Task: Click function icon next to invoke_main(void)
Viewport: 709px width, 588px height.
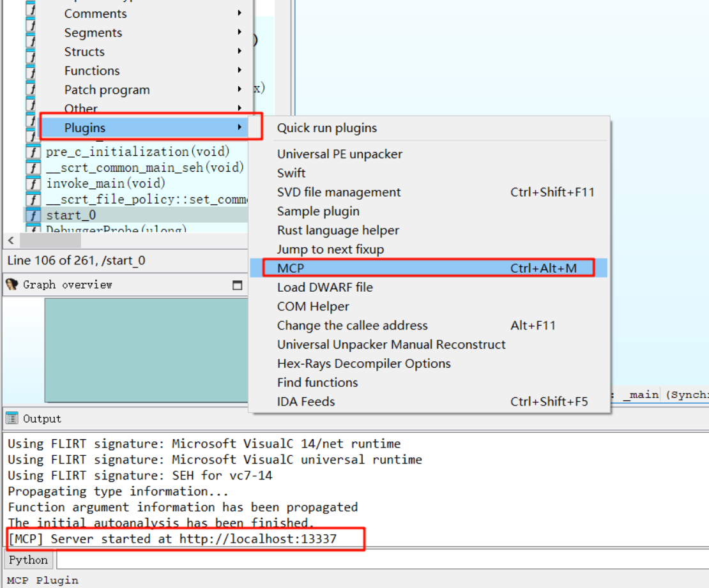Action: (33, 184)
